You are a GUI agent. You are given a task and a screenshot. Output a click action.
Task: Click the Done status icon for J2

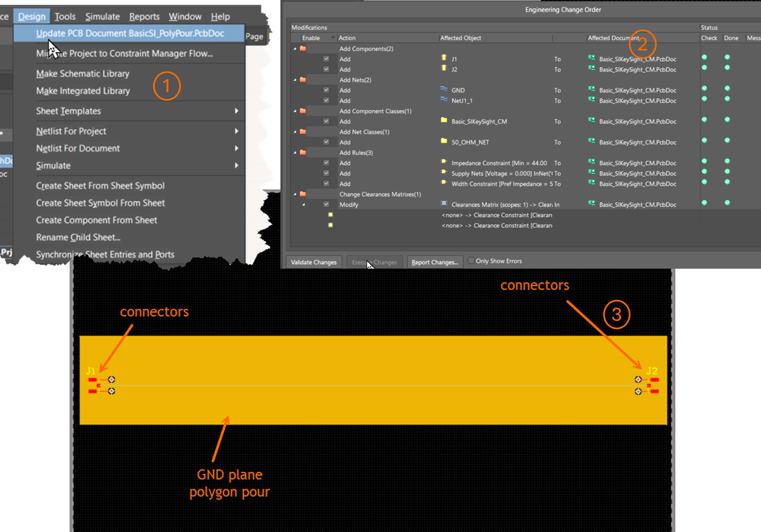click(727, 67)
